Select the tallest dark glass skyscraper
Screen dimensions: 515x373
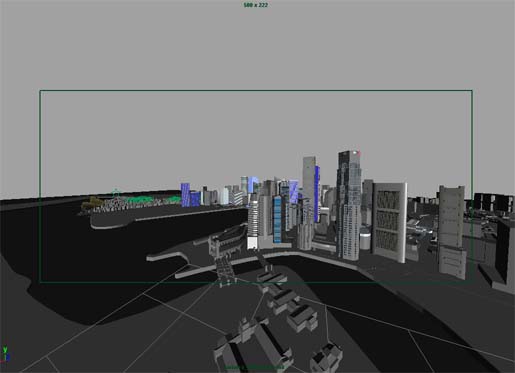349,205
